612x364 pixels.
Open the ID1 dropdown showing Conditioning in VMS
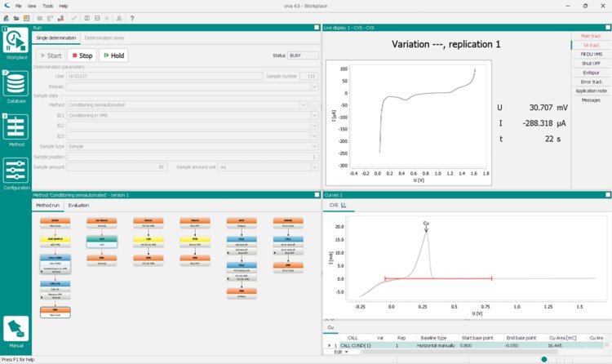[314, 115]
